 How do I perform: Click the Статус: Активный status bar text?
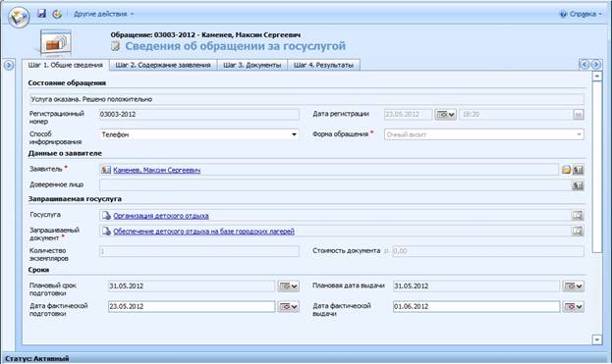pyautogui.click(x=37, y=358)
